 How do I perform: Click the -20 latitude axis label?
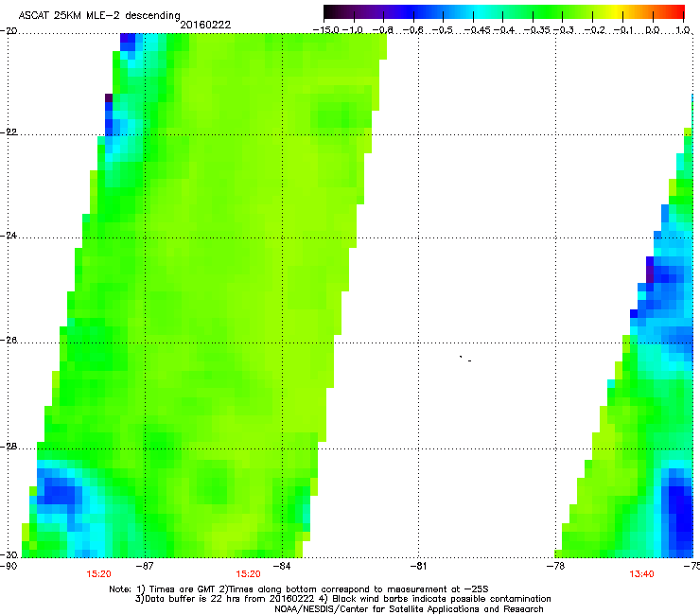(9, 31)
